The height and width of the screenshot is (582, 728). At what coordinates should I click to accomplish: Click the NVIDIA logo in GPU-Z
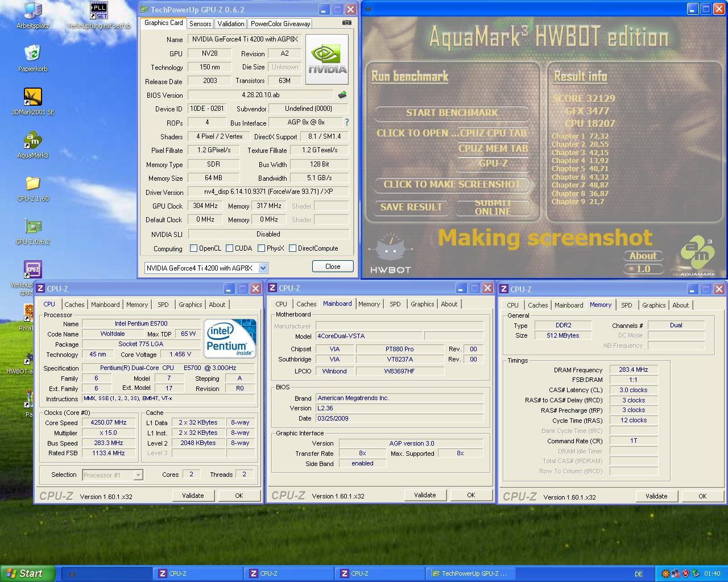[x=327, y=60]
